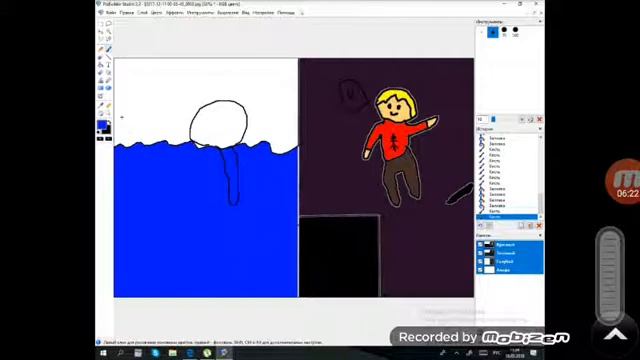
Task: Select the blue ellipse shape tool
Action: tap(109, 88)
